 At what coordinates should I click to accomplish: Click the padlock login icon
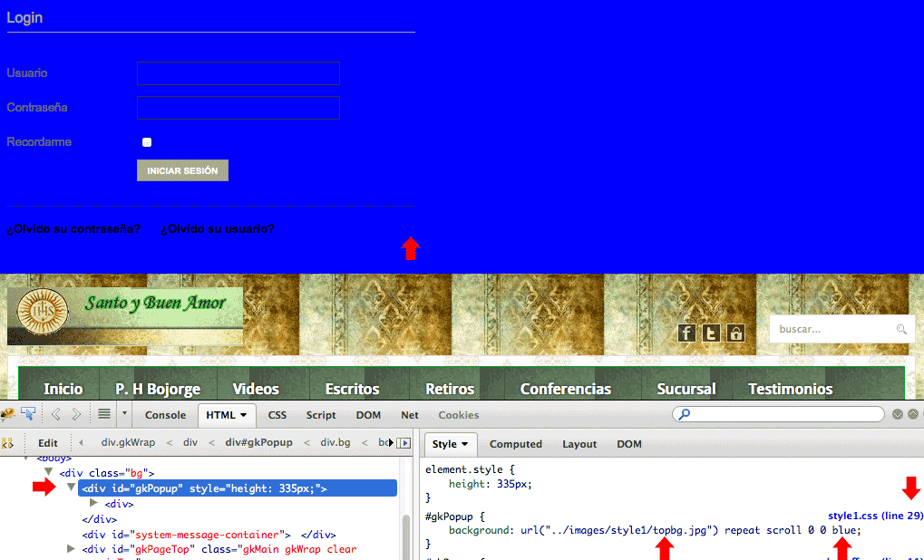click(735, 333)
